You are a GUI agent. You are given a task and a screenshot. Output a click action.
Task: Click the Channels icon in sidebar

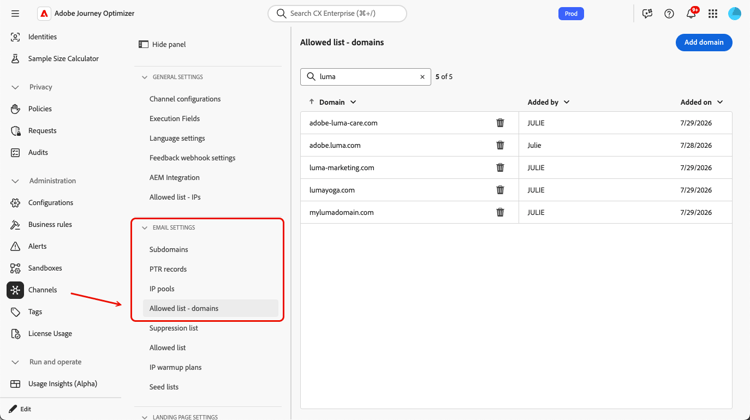[15, 290]
